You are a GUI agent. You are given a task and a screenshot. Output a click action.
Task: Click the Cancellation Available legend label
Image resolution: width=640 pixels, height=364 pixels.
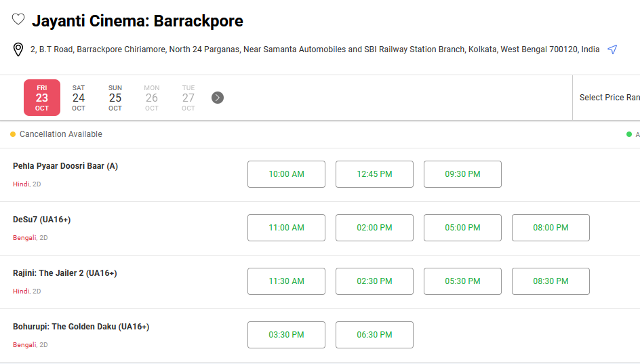pos(61,134)
